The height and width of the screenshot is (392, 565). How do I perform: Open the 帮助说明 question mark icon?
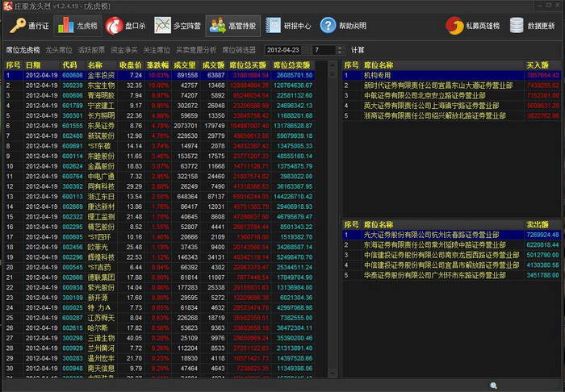(x=328, y=26)
